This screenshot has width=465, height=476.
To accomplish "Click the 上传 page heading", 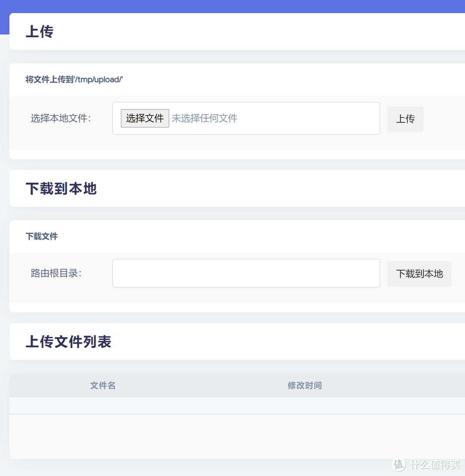I will (x=39, y=31).
